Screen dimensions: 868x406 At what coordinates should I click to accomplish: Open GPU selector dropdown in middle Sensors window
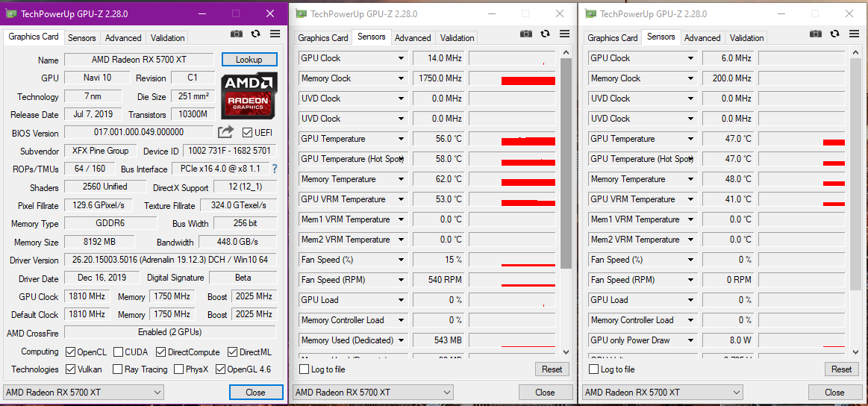click(373, 392)
